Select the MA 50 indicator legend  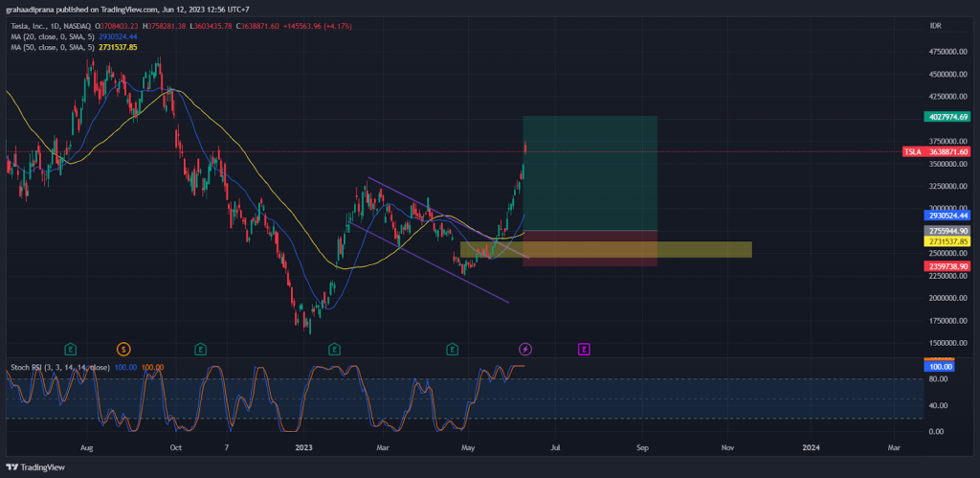tap(53, 47)
